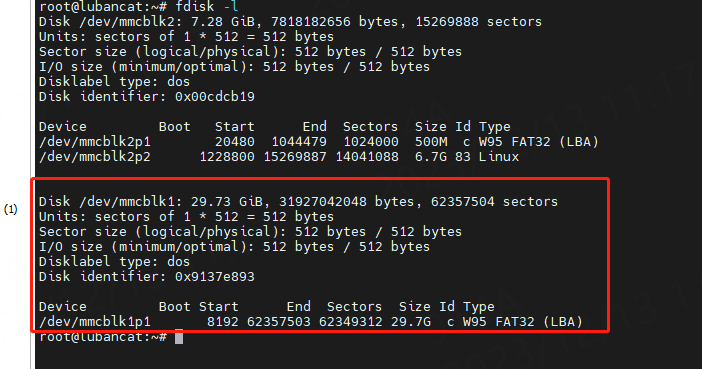Click the (1) annotation label
This screenshot has height=369, width=702.
(11, 209)
